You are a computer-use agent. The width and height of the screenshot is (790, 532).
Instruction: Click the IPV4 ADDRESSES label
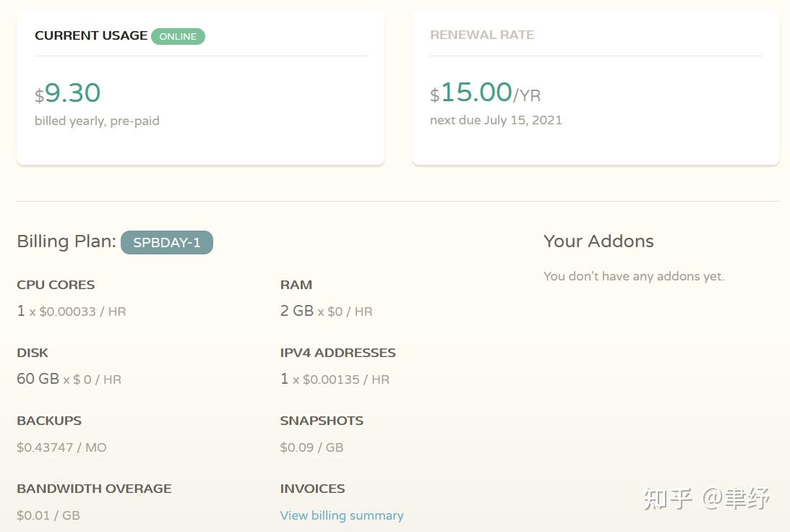coord(338,353)
